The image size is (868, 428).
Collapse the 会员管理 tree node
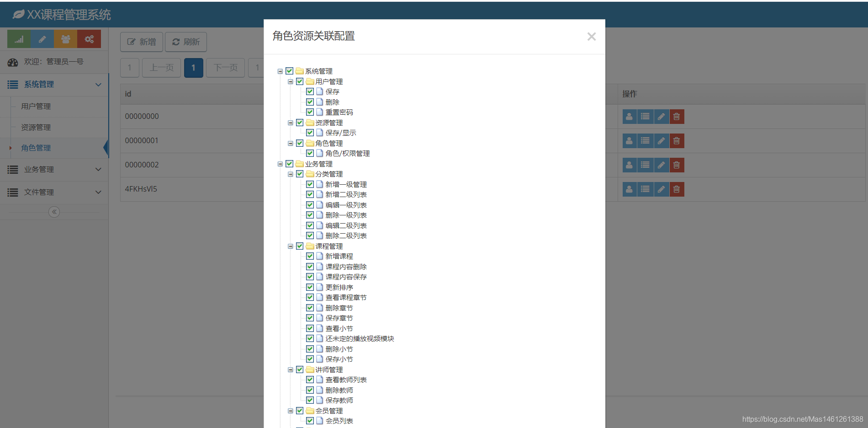point(290,411)
